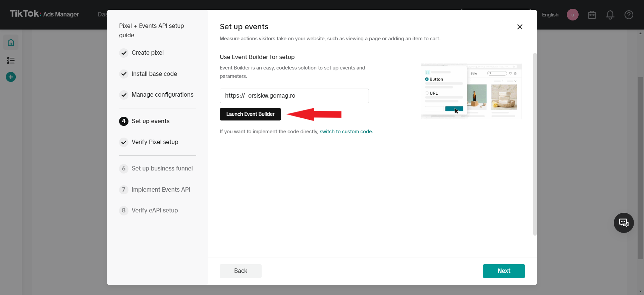Viewport: 644px width, 295px height.
Task: Select Set up business funnel step
Action: (162, 168)
